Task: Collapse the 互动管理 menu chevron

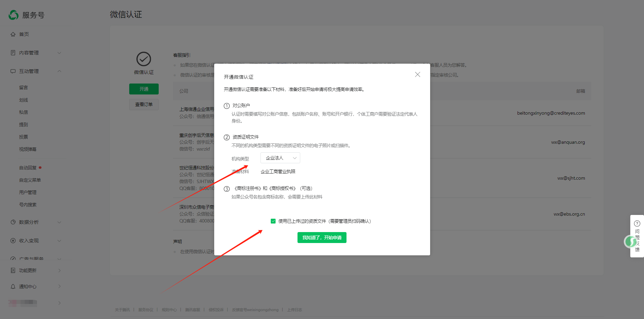Action: click(x=59, y=71)
